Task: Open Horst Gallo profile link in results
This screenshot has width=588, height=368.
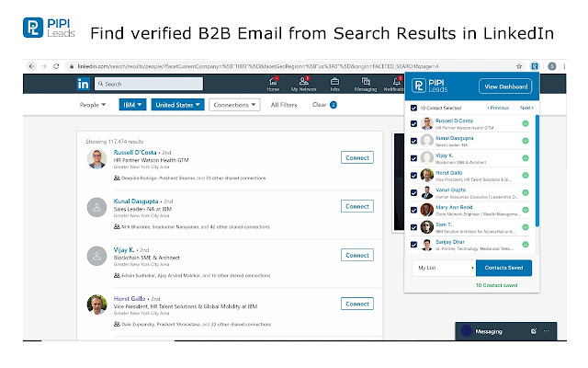Action: (x=130, y=298)
